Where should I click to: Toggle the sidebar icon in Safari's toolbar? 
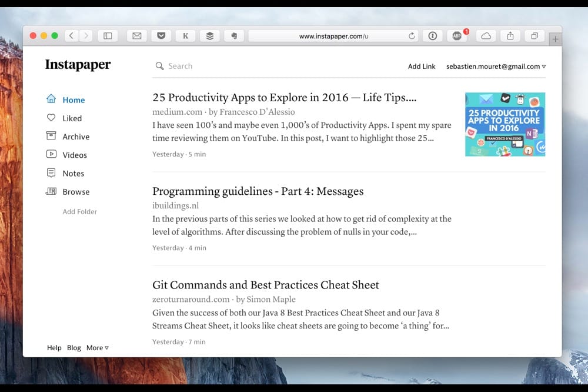pyautogui.click(x=108, y=35)
